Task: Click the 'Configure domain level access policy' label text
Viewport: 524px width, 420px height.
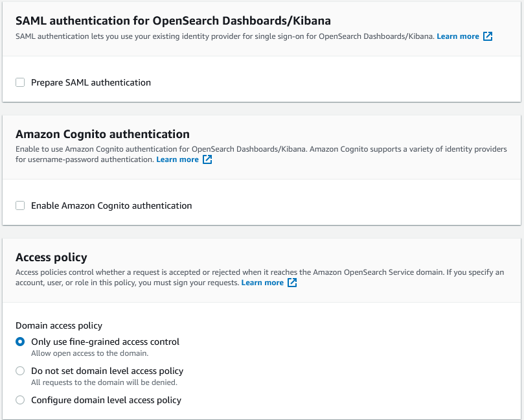Action: [x=106, y=401]
